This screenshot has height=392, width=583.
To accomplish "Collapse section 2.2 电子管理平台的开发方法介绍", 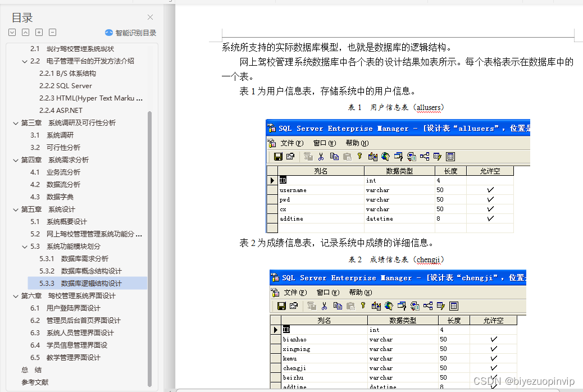I will pyautogui.click(x=25, y=61).
